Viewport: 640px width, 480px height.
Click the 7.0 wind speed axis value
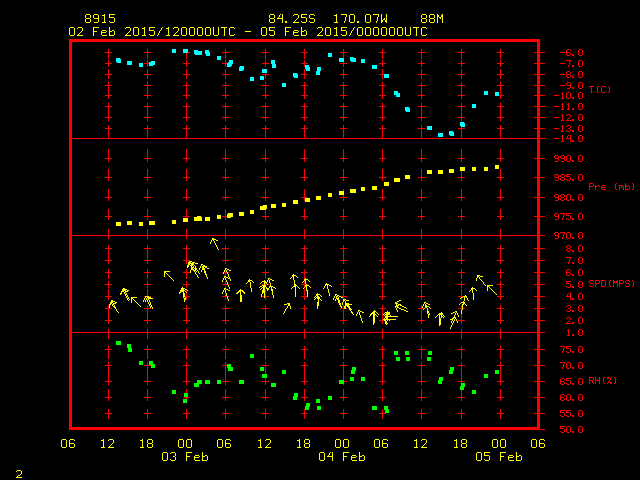574,261
